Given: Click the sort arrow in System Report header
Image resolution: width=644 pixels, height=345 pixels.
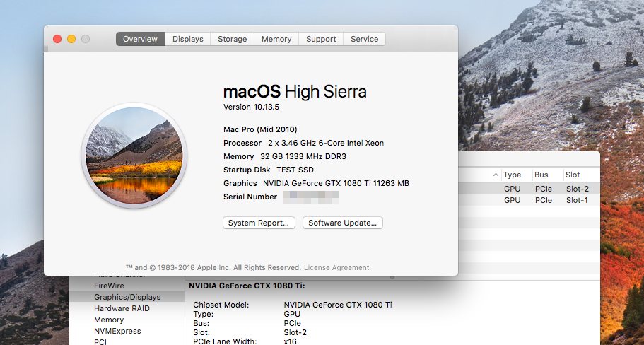Looking at the screenshot, I should tap(496, 175).
